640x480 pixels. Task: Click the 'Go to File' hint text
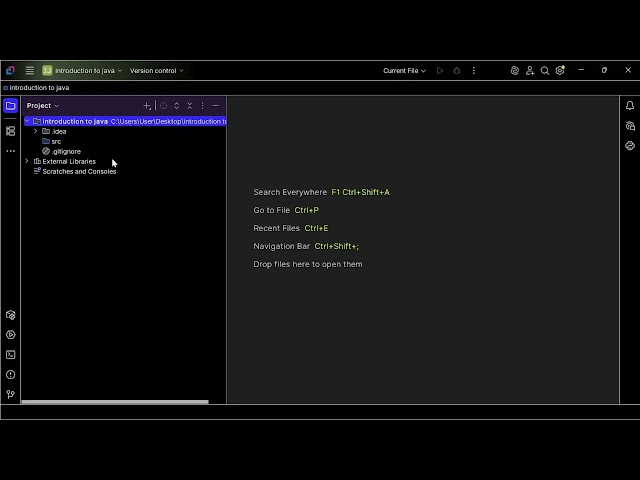click(x=271, y=210)
